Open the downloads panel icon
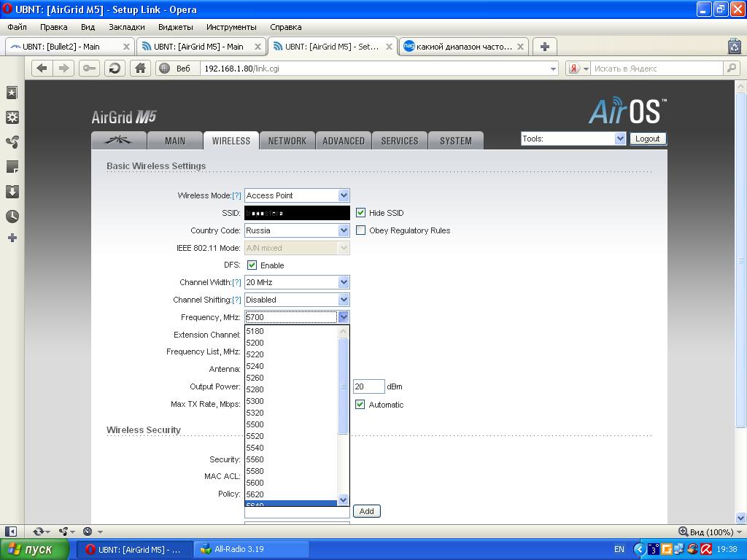747x560 pixels. (x=12, y=192)
